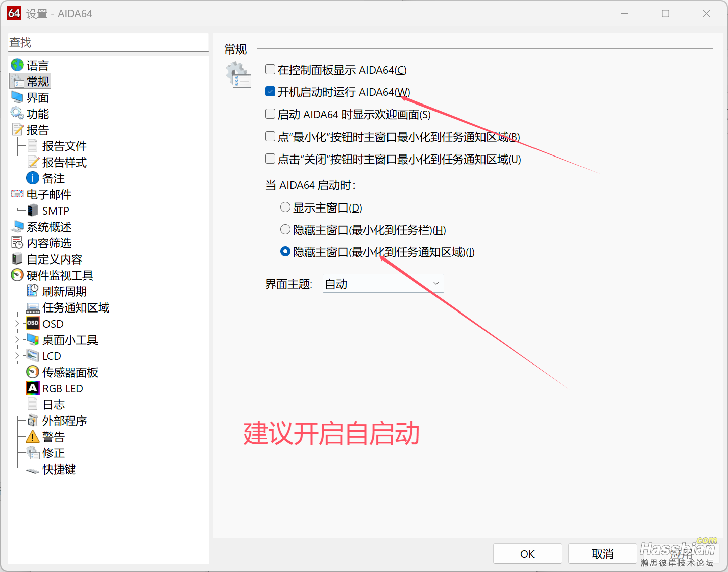Click the icon beside 外部程序
This screenshot has height=572, width=728.
33,421
